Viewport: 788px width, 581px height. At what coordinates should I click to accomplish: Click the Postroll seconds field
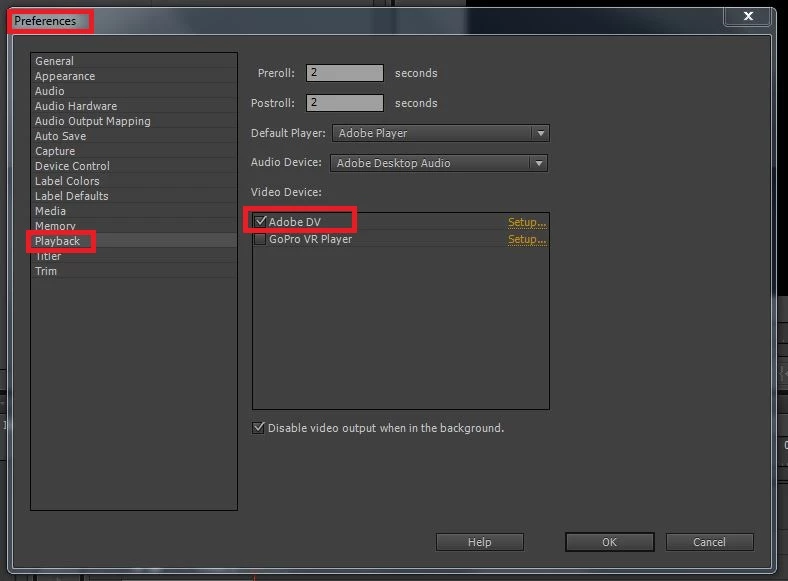click(345, 103)
